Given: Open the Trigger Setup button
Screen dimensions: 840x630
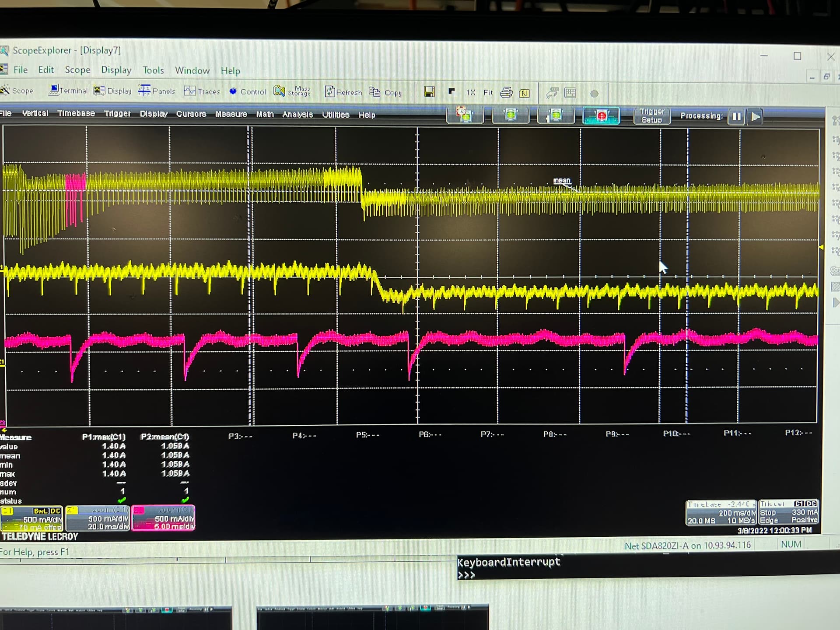Looking at the screenshot, I should pos(651,116).
